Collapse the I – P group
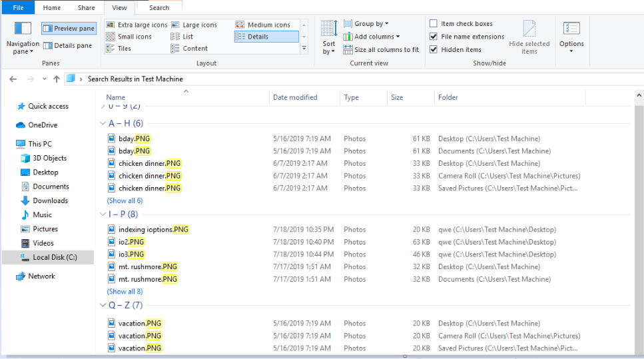Viewport: 644px width, 359px height. pos(103,214)
